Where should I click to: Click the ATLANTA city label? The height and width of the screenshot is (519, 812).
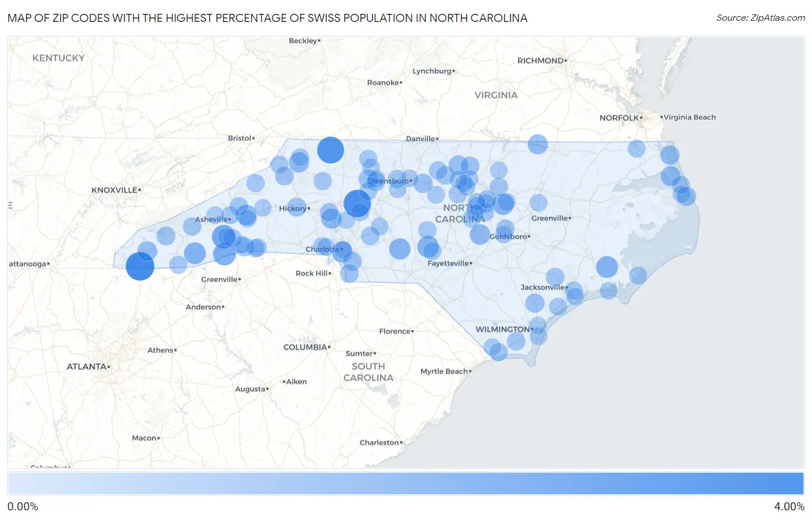(x=87, y=367)
